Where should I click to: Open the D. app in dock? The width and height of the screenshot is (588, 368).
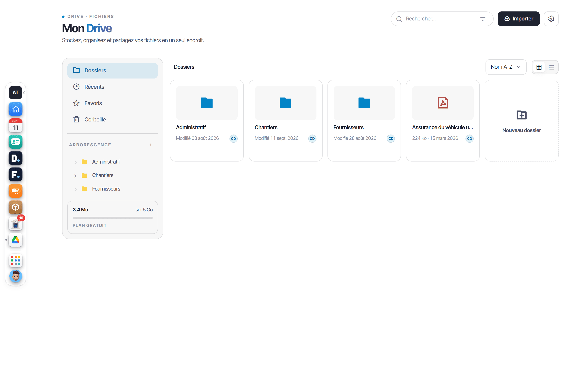click(x=15, y=158)
